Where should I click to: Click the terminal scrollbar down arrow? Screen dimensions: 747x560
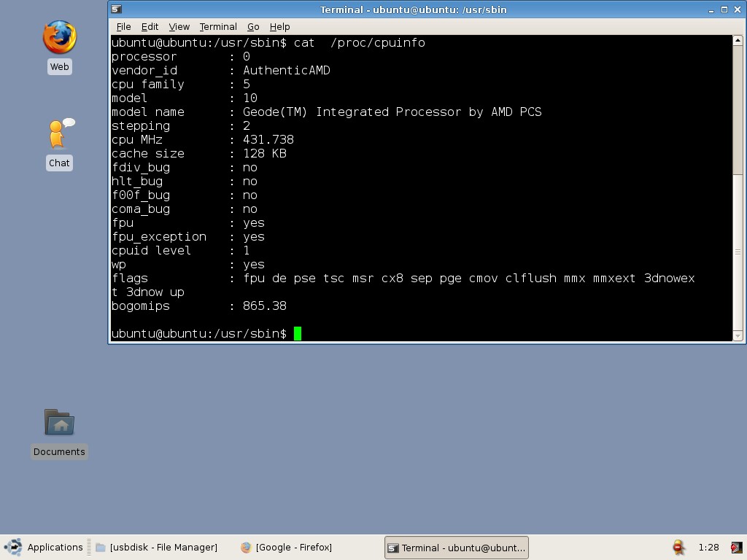pyautogui.click(x=738, y=335)
